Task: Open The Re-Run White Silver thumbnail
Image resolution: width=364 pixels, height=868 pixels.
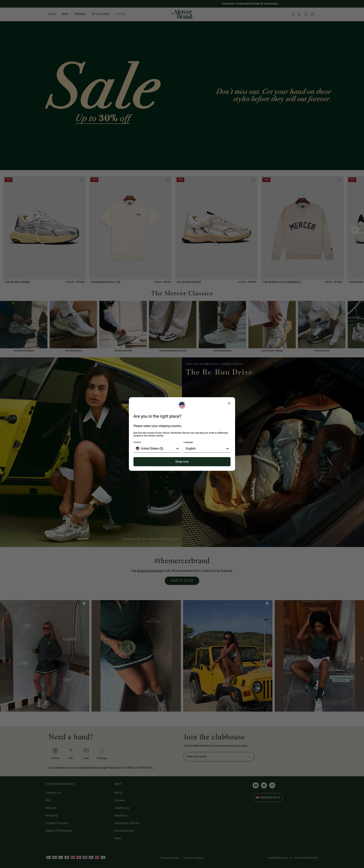Action: tap(173, 324)
